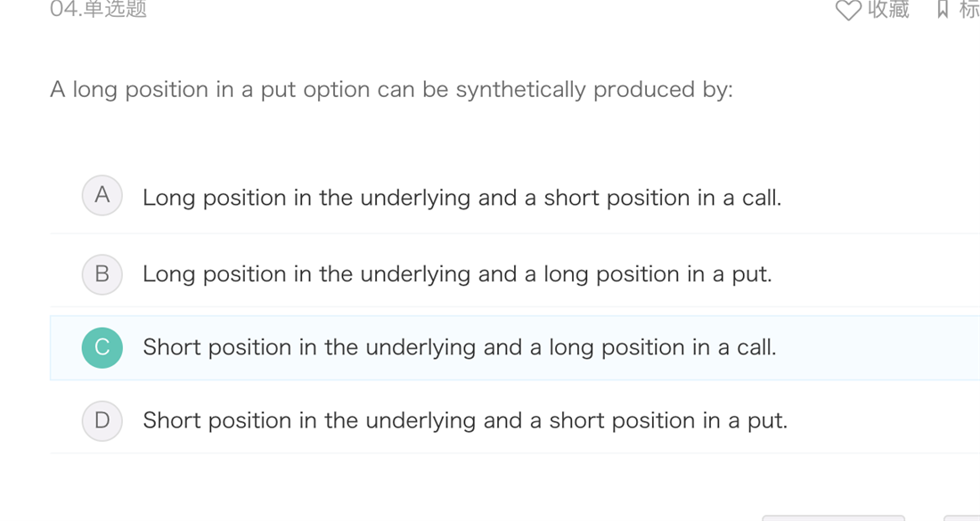Click the heart favorite icon

coord(848,10)
